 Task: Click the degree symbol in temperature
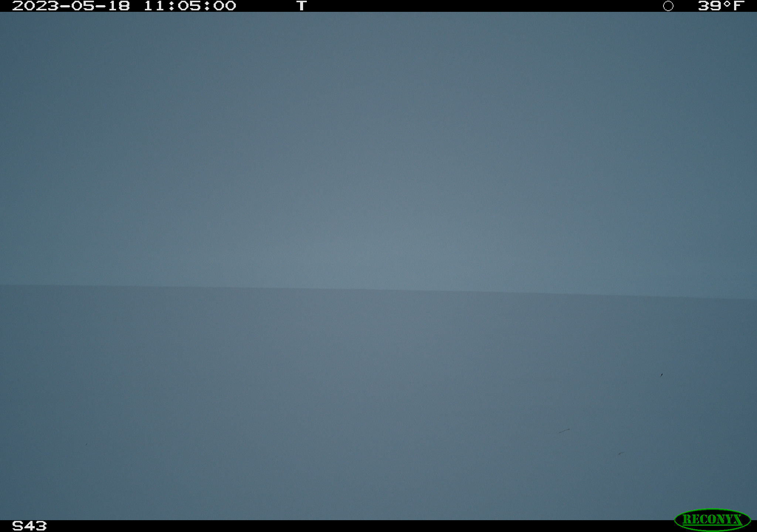click(726, 4)
